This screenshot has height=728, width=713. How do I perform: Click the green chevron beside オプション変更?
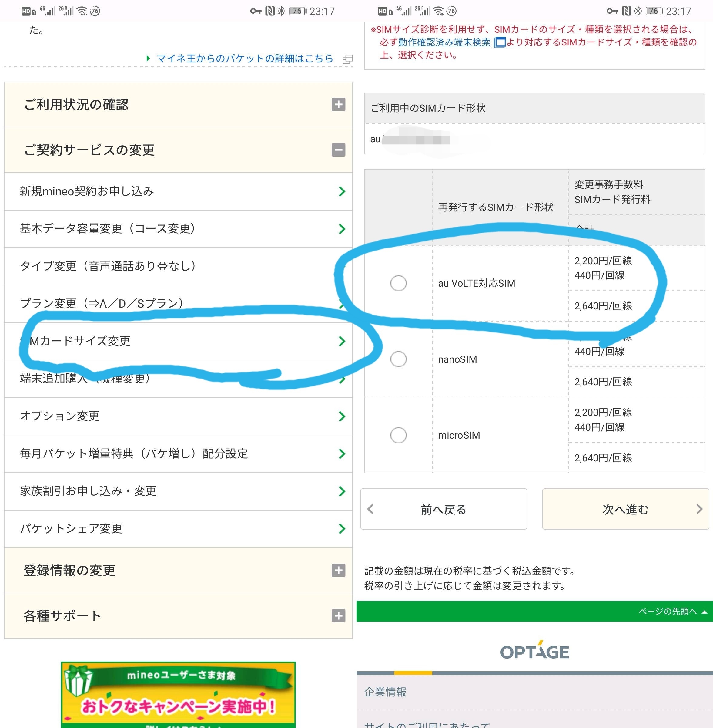coord(342,416)
